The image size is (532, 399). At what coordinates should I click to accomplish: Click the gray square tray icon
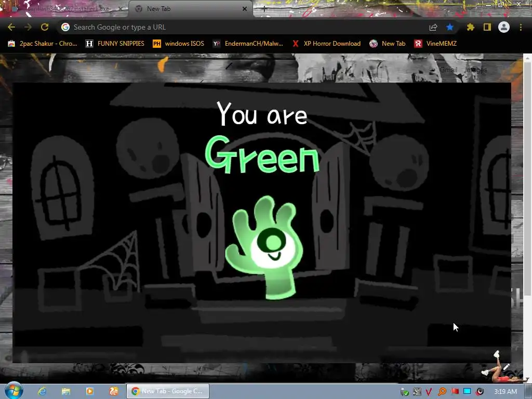tap(417, 392)
